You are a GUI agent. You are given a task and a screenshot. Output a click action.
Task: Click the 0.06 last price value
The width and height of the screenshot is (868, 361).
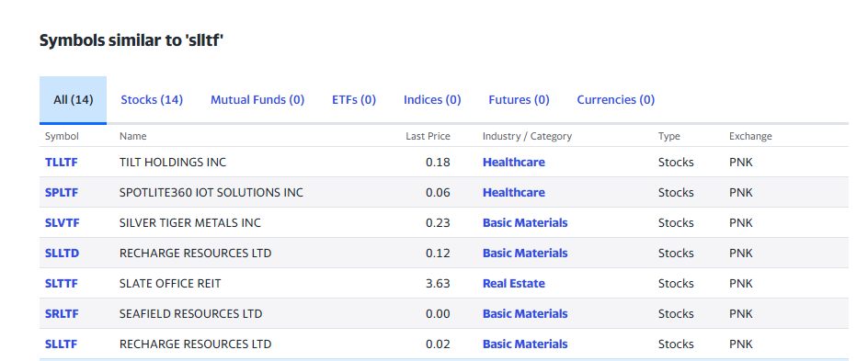point(438,193)
